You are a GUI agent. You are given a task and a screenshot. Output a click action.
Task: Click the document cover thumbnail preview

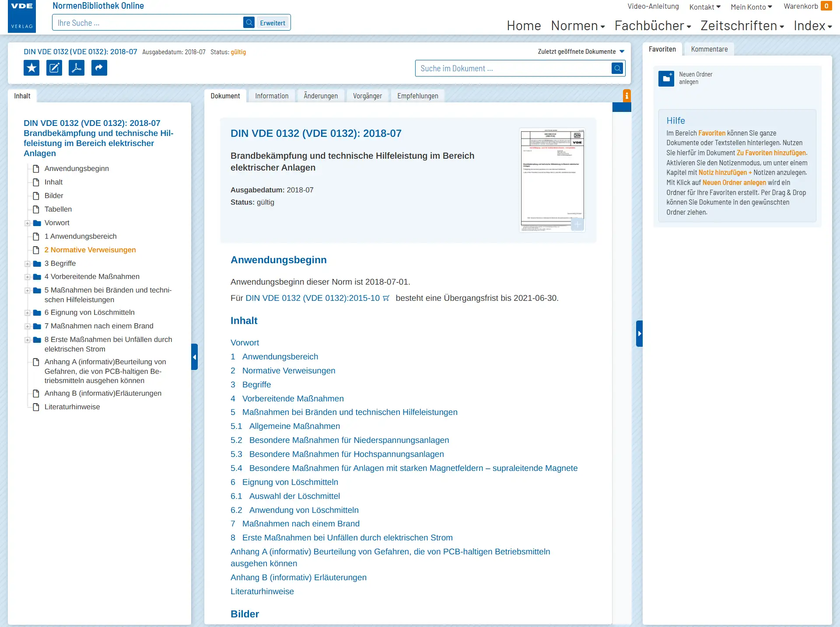(x=553, y=180)
